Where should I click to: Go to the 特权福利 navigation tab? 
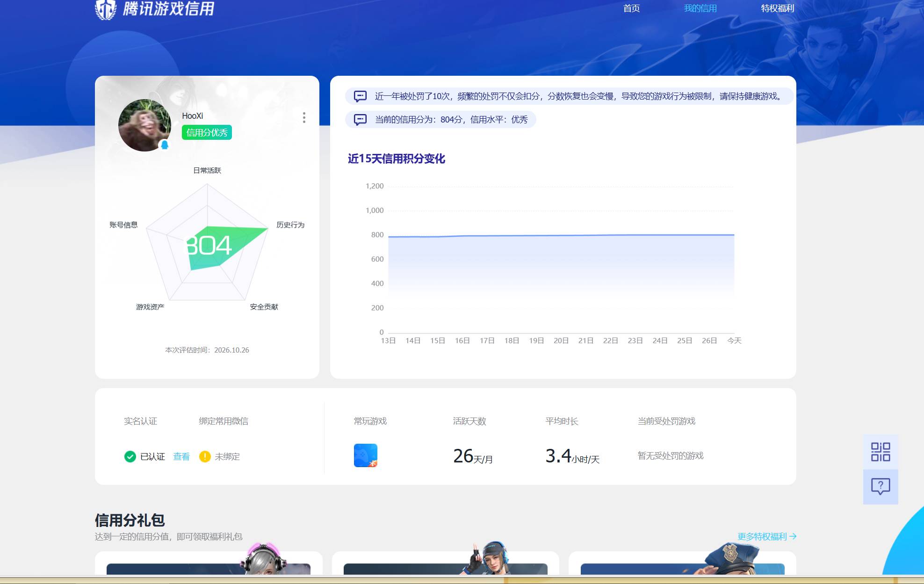(777, 8)
